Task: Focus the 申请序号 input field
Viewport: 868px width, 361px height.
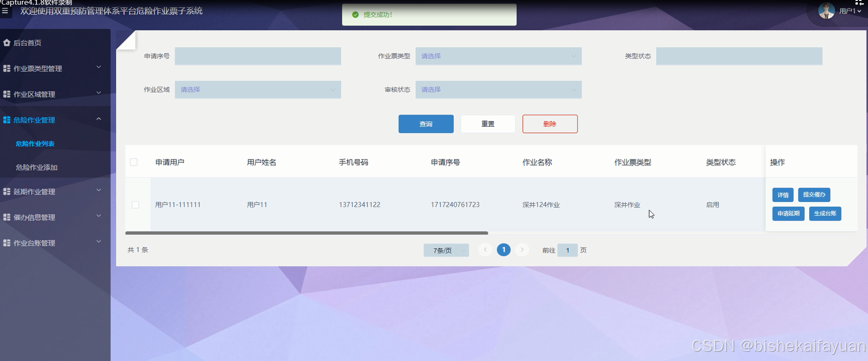Action: (x=258, y=56)
